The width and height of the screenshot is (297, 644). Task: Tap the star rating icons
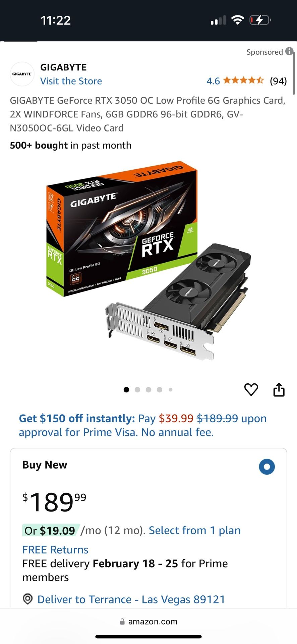click(x=244, y=80)
